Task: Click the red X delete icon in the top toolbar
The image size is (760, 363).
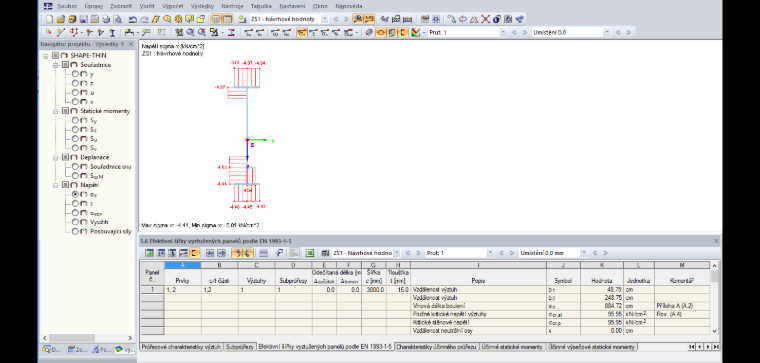Action: coord(485,19)
